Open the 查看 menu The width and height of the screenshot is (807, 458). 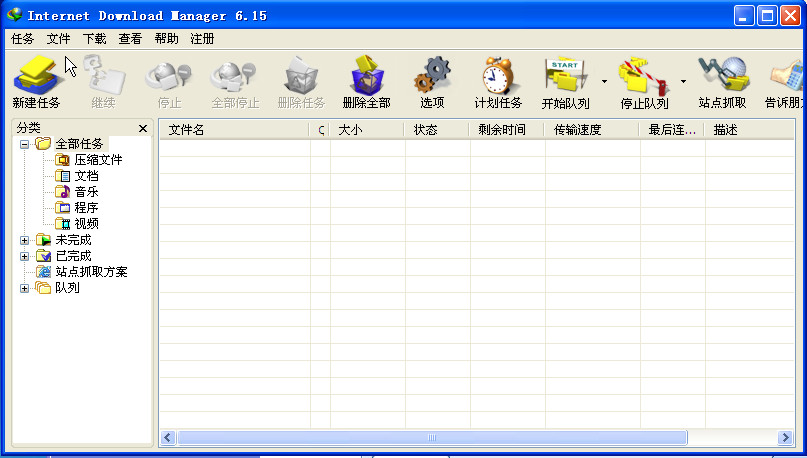(130, 39)
